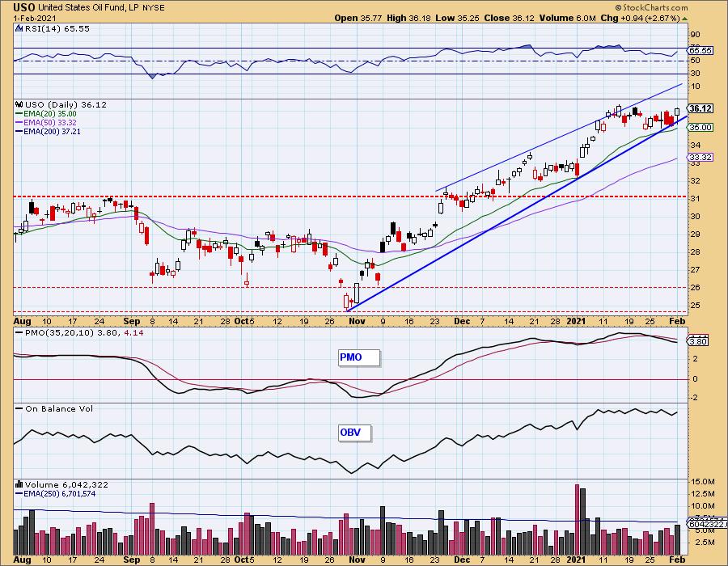The image size is (728, 566).
Task: Click the Chg +0.94 (+2.67%) value
Action: click(x=641, y=19)
